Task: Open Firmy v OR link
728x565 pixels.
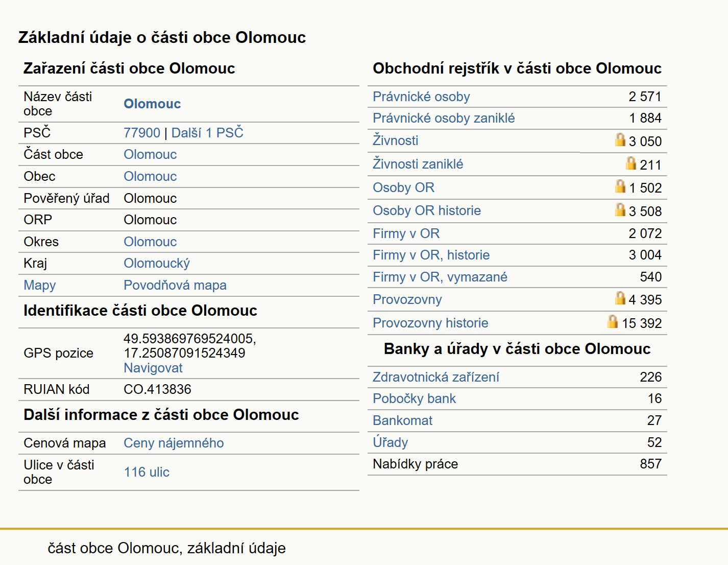Action: pyautogui.click(x=406, y=233)
